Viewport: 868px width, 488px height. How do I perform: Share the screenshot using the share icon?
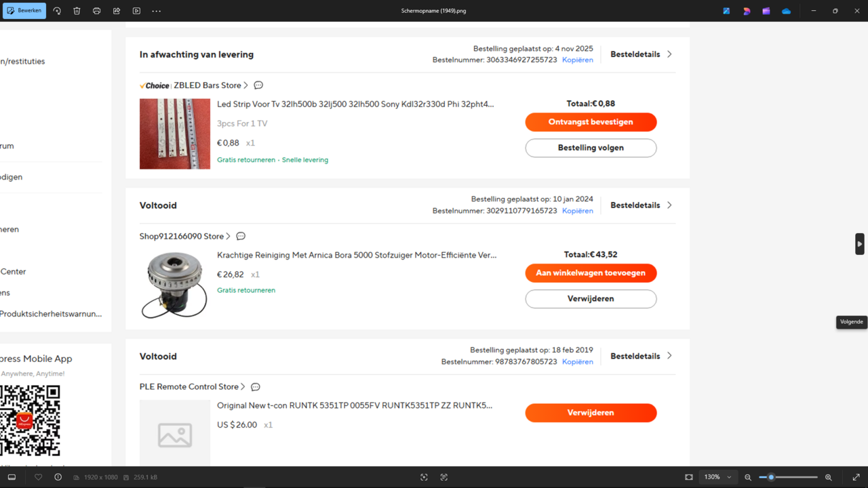(117, 11)
